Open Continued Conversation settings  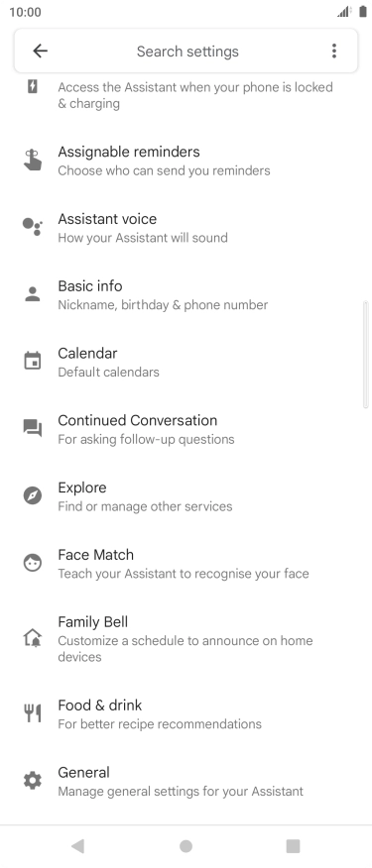186,429
